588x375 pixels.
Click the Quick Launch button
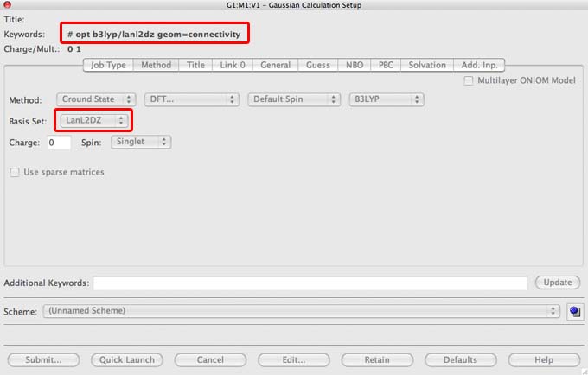(127, 359)
